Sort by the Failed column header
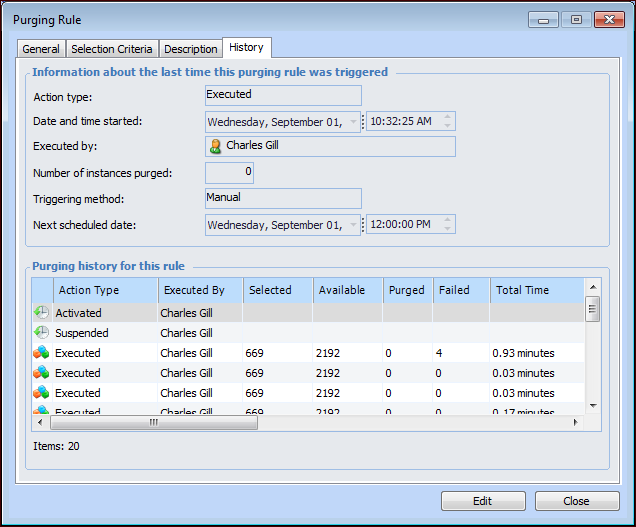 coord(460,290)
